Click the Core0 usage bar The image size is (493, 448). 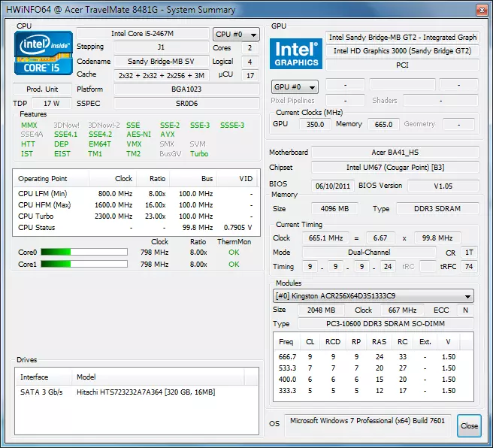coord(84,252)
